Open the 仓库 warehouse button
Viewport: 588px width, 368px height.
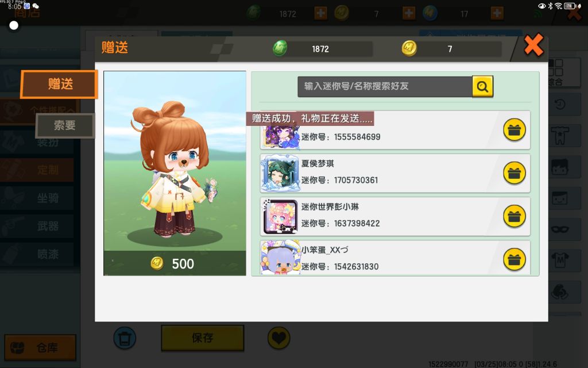click(40, 347)
